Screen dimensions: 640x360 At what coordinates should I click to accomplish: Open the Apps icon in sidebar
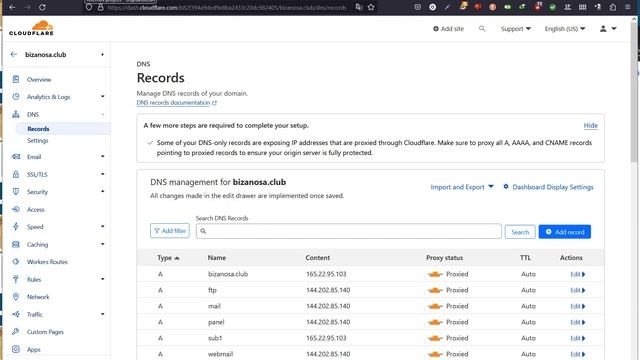point(16,349)
